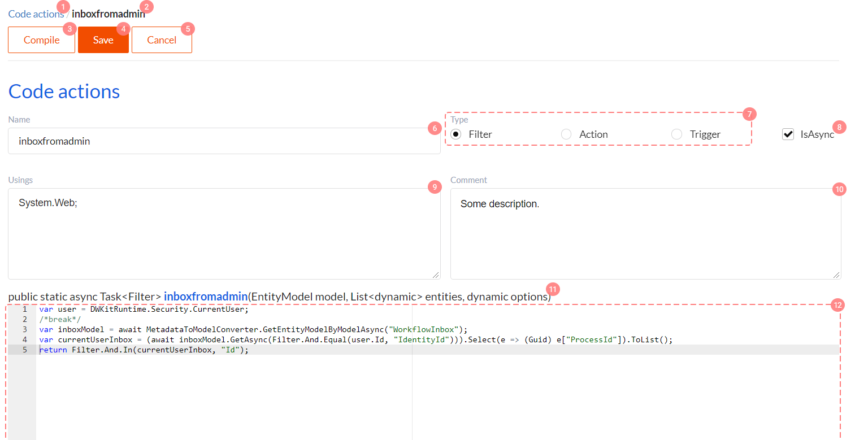Focus the Name field containing inboxfromadmin

(x=224, y=141)
